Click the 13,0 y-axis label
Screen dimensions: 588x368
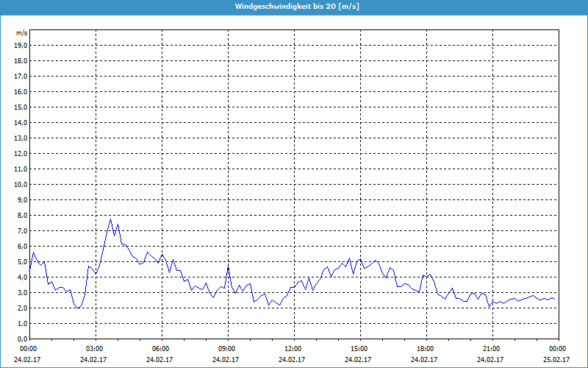click(x=21, y=138)
